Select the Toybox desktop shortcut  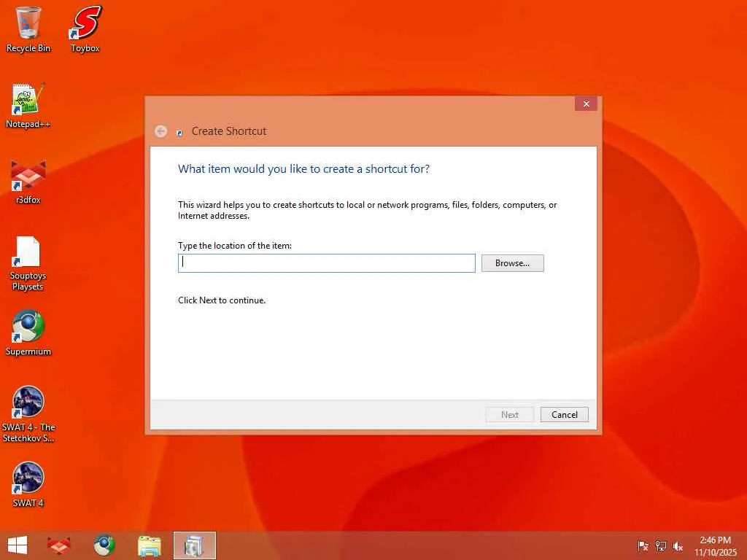click(85, 29)
